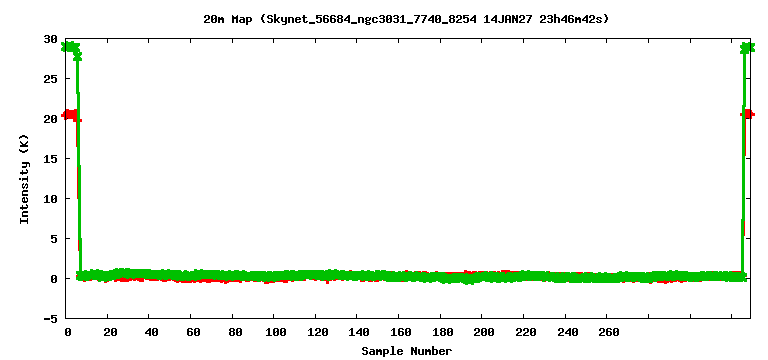Click the y-axis tick label 30
Image resolution: width=768 pixels, height=360 pixels.
point(52,39)
